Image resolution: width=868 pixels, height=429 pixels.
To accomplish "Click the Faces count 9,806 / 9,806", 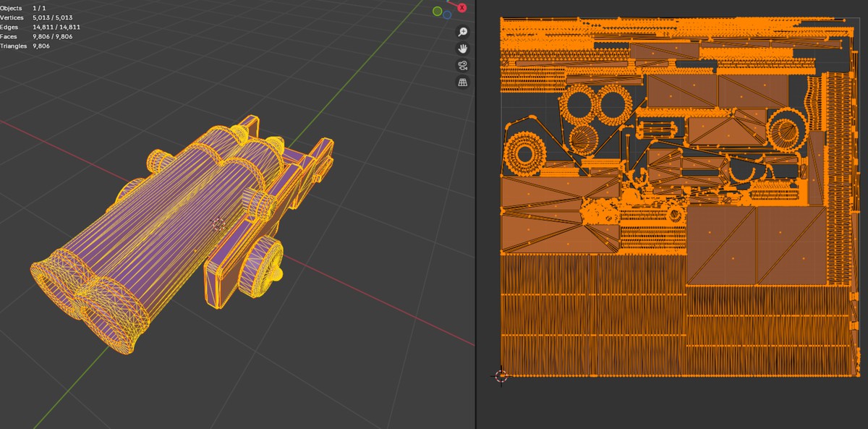I will click(53, 36).
